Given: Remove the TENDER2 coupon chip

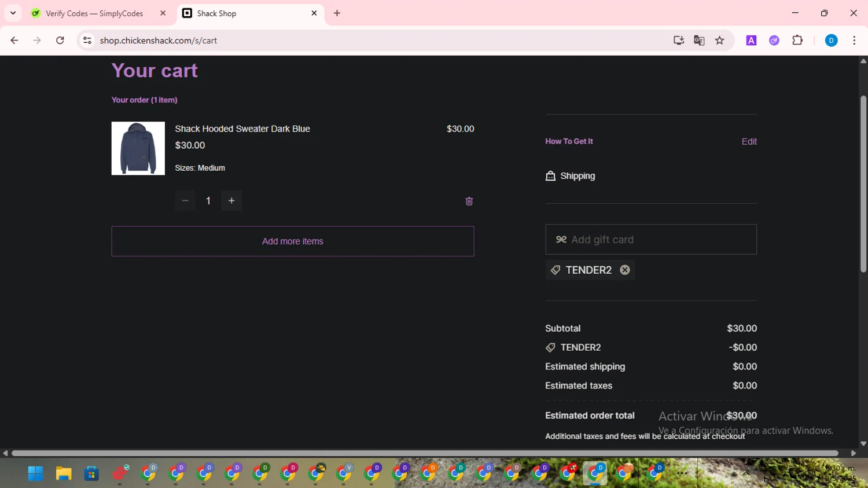Looking at the screenshot, I should point(624,270).
